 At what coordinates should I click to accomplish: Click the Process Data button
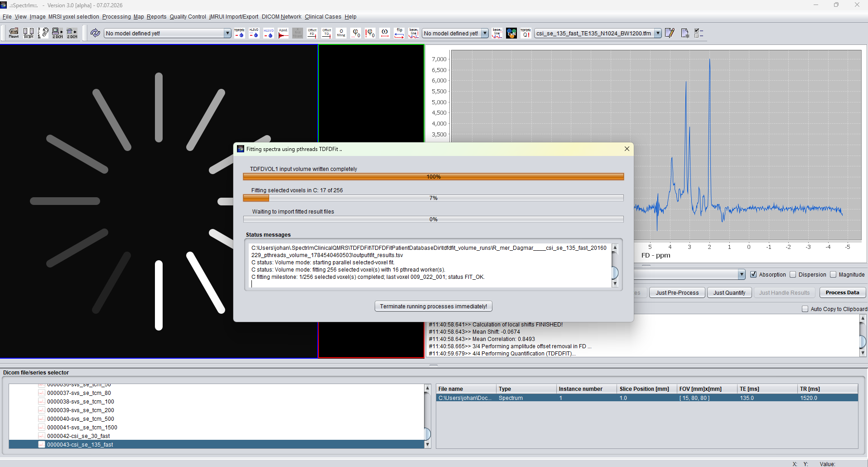(843, 292)
